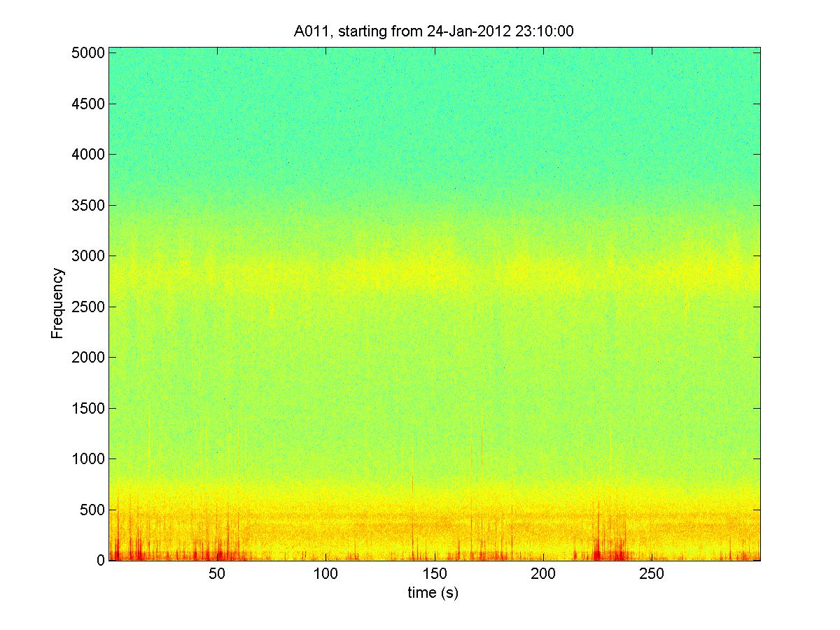Click the x-axis tick label 100
The height and width of the screenshot is (630, 840).
(325, 574)
